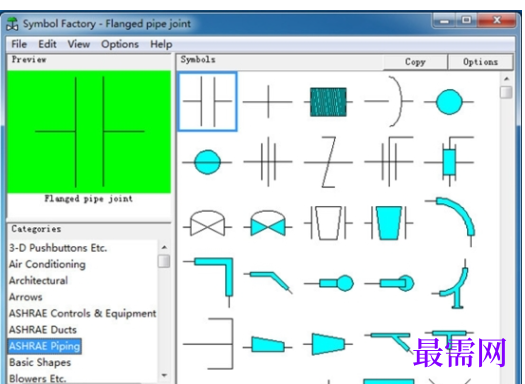This screenshot has height=384, width=525.
Task: Select the cyan pipe with plain circle end
Action: 329,283
